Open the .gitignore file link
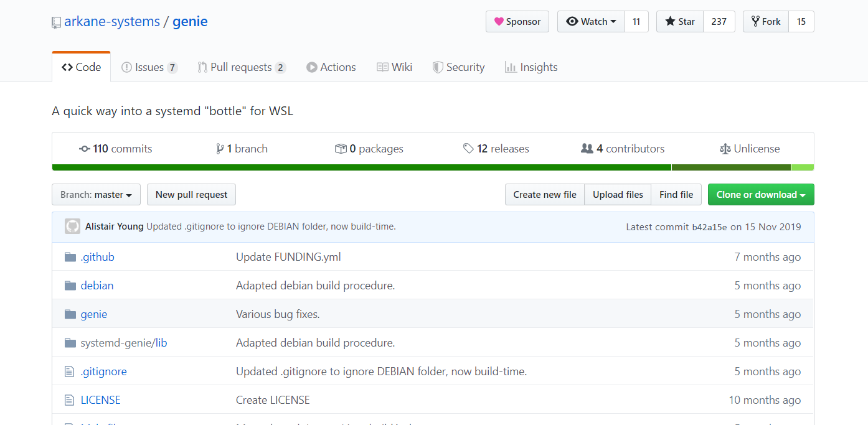This screenshot has height=425, width=868. (x=104, y=371)
